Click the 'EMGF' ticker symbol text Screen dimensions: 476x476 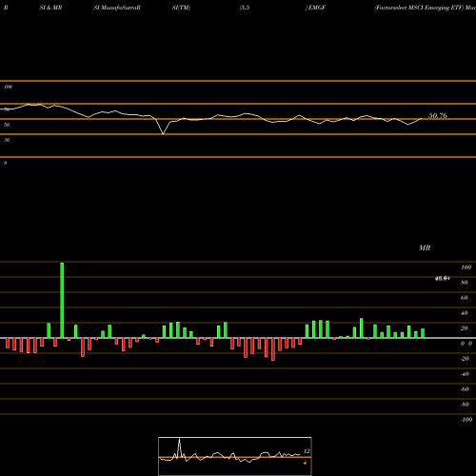pos(317,8)
